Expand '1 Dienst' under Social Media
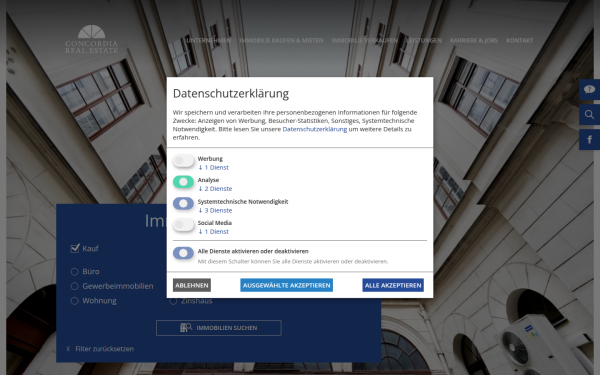Viewport: 600px width, 375px height. click(213, 232)
